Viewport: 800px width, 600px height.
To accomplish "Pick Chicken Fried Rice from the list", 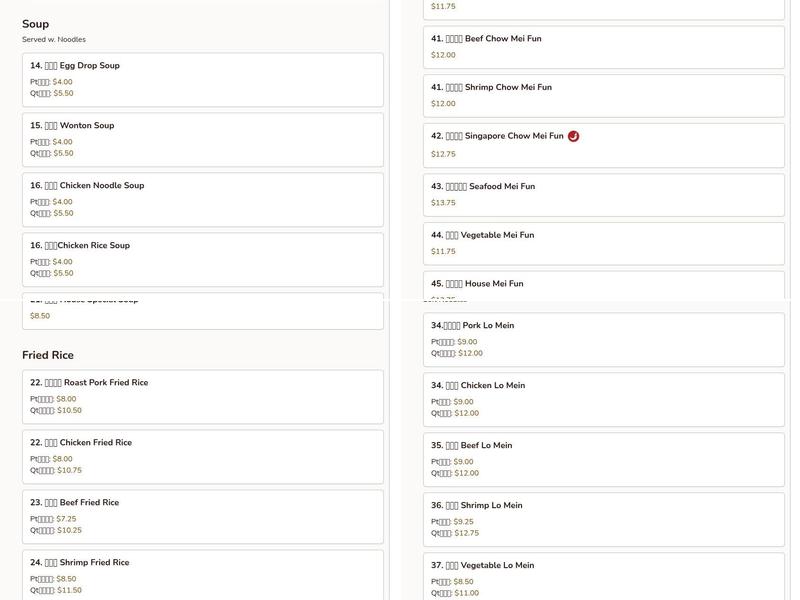I will 202,456.
